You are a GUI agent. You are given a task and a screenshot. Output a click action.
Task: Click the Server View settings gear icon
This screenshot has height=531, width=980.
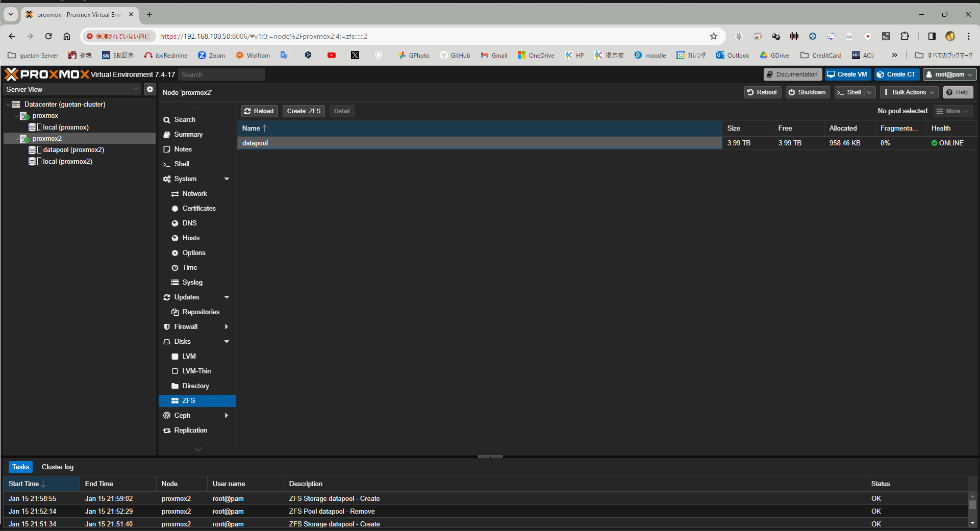149,89
